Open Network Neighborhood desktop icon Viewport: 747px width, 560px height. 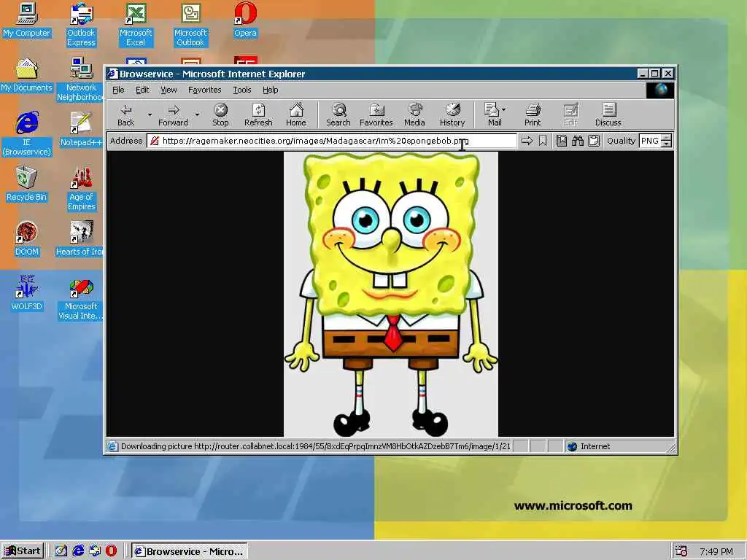coord(80,79)
